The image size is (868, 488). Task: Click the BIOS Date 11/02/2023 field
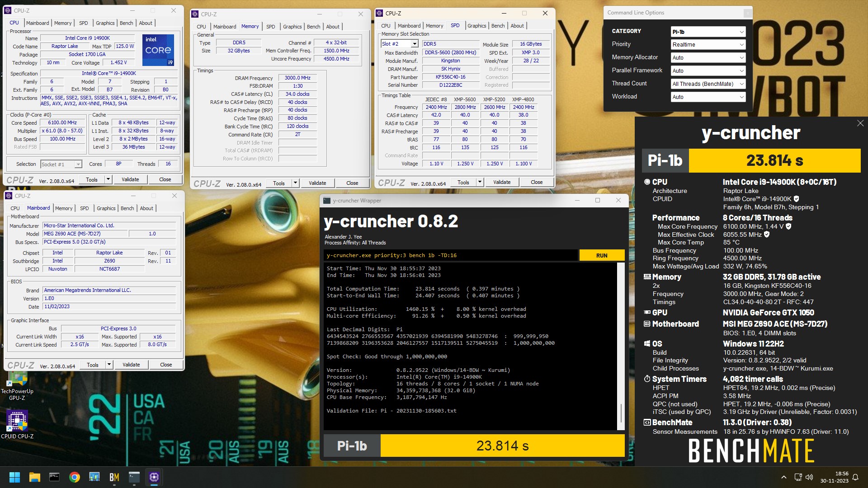click(109, 306)
